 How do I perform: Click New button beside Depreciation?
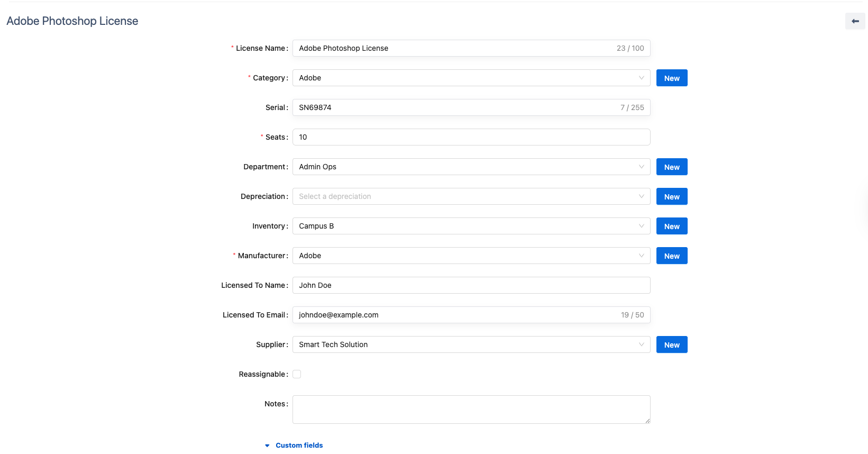pos(672,196)
